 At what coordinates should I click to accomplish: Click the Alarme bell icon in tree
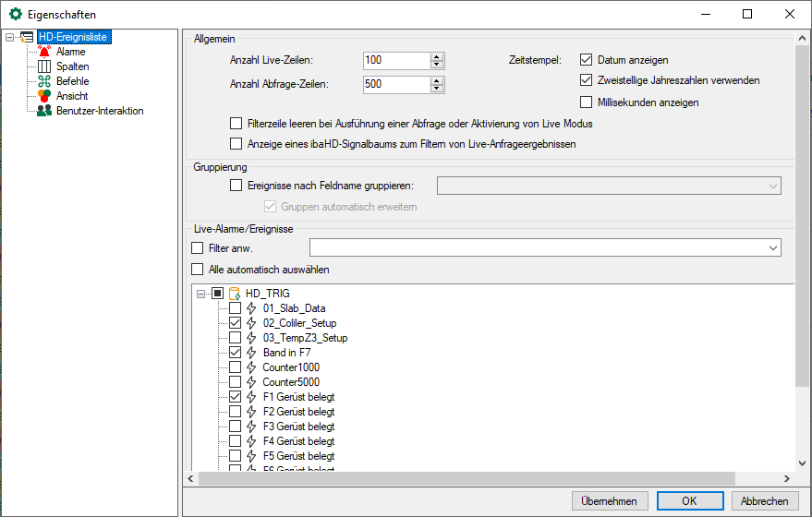(44, 52)
